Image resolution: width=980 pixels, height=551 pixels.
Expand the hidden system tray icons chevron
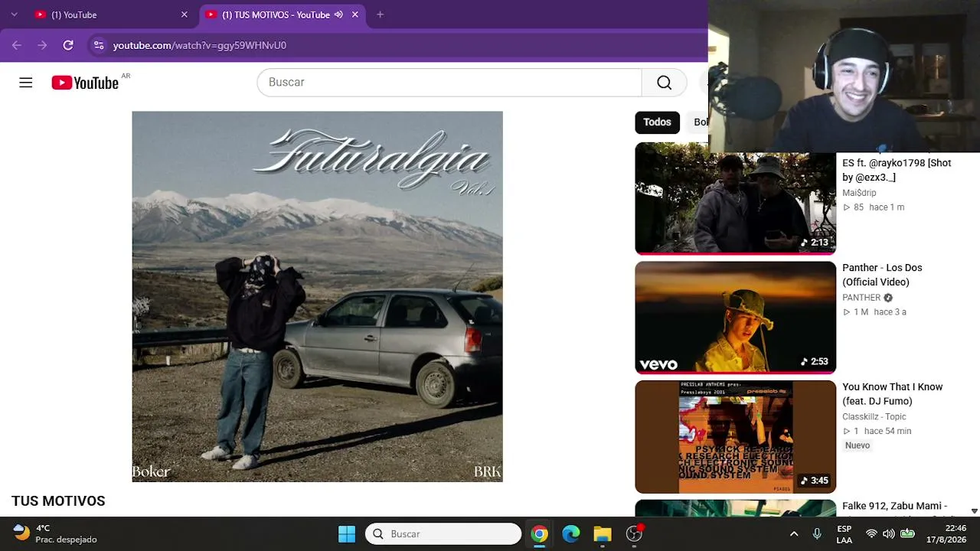pyautogui.click(x=794, y=534)
